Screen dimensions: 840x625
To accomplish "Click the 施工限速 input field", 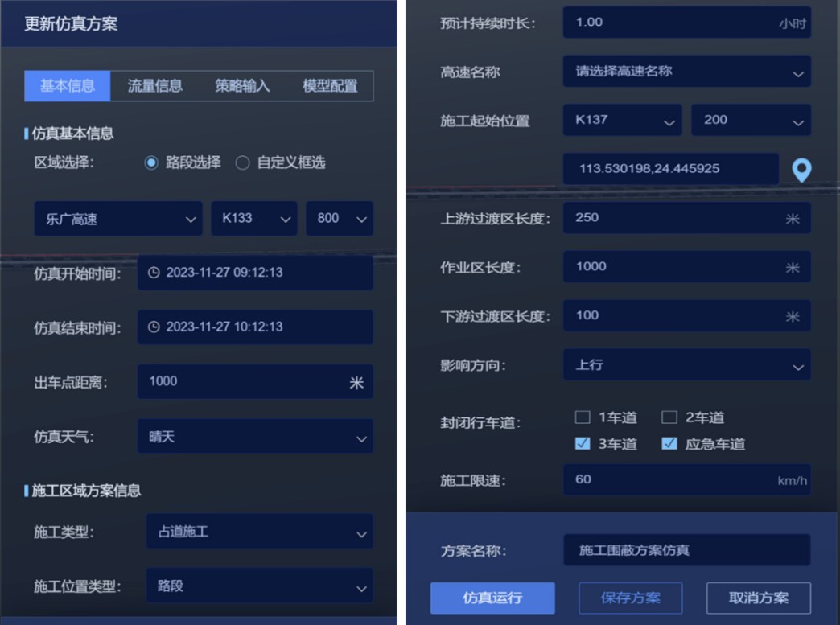I will pyautogui.click(x=687, y=479).
